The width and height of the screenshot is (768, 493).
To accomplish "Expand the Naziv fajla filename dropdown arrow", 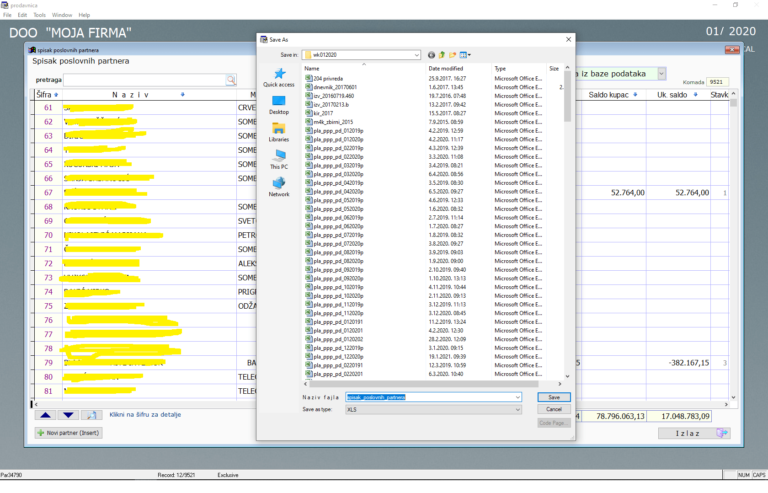I will click(518, 397).
